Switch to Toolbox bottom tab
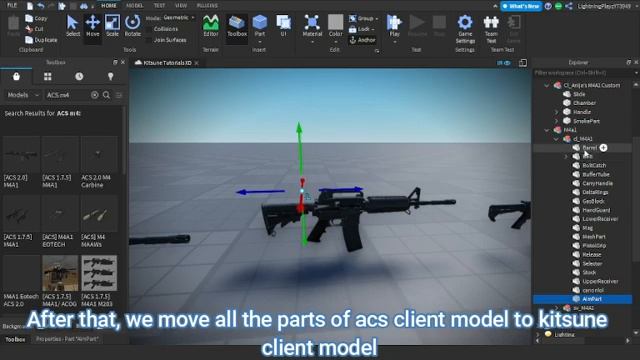640x360 pixels. click(15, 339)
